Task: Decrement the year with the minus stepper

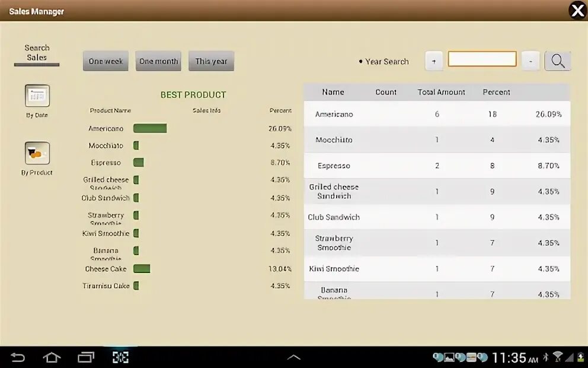Action: (x=530, y=60)
